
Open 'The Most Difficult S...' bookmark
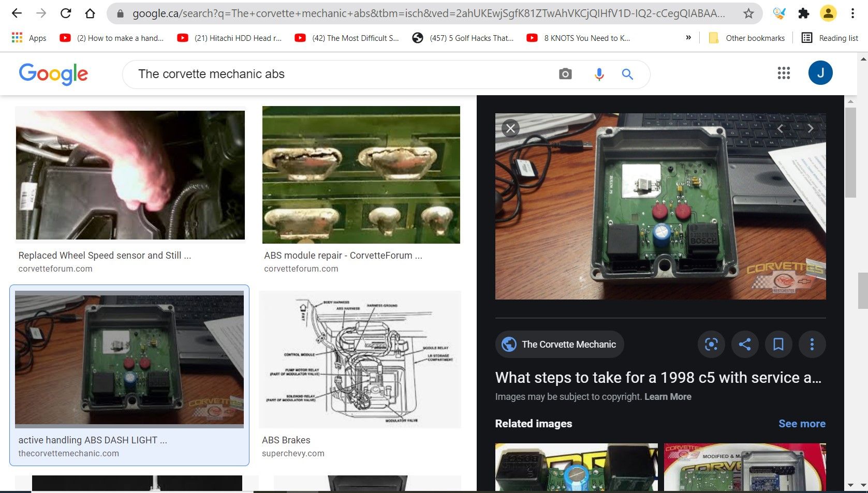347,38
